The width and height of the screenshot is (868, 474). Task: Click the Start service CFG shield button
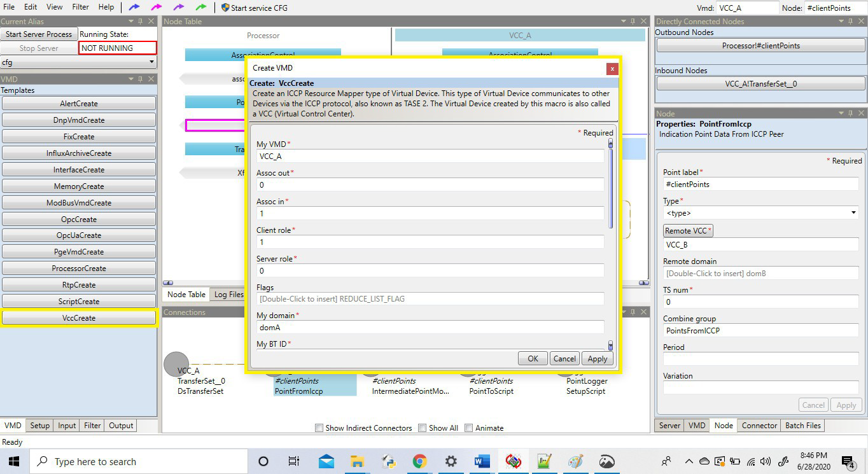(255, 8)
